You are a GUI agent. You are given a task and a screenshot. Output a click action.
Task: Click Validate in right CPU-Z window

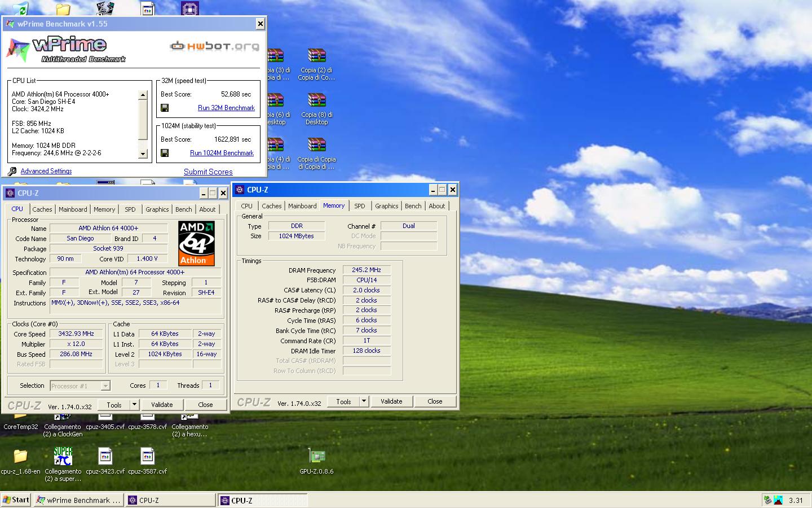391,401
